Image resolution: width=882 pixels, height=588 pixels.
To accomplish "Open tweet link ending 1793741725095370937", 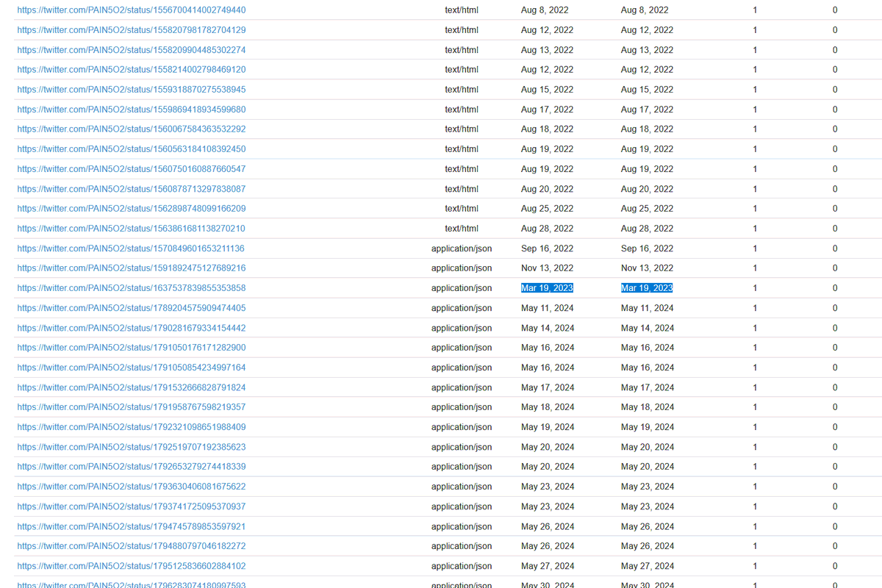I will click(132, 506).
